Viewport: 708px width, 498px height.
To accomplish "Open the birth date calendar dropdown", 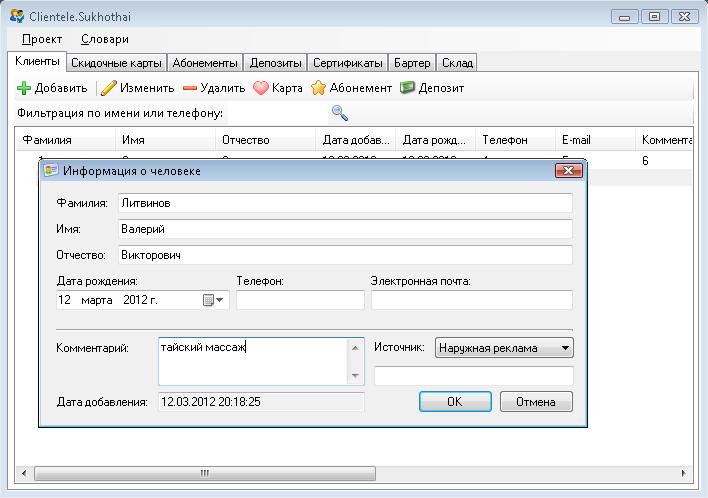I will coord(214,300).
